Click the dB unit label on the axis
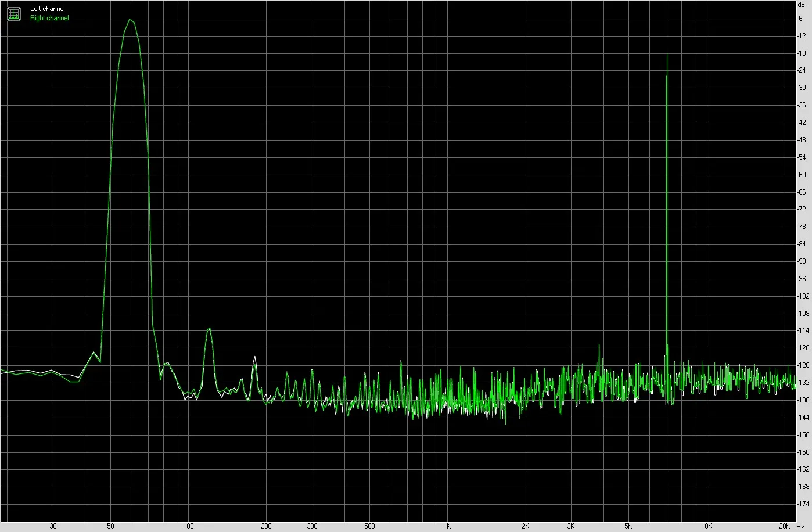The image size is (812, 532). coord(802,4)
